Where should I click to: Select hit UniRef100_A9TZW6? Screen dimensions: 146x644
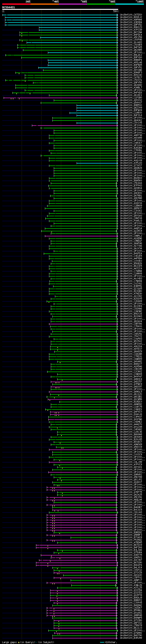131,70
